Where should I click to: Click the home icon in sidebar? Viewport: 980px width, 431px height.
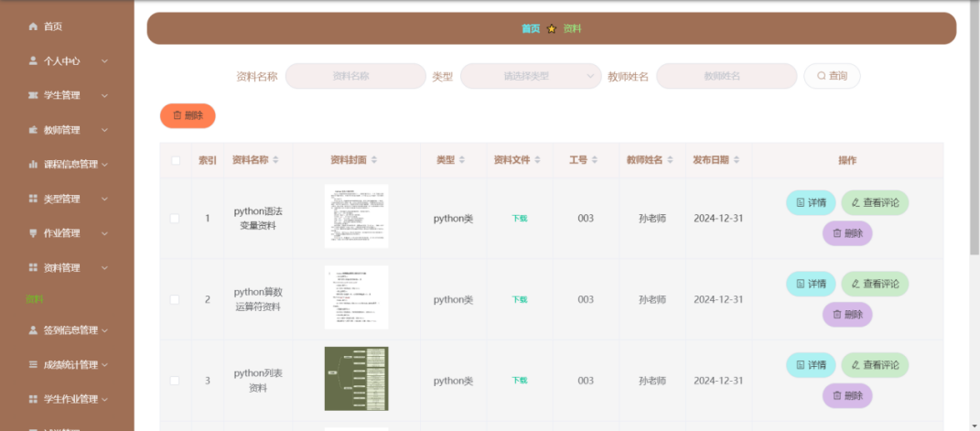click(33, 27)
